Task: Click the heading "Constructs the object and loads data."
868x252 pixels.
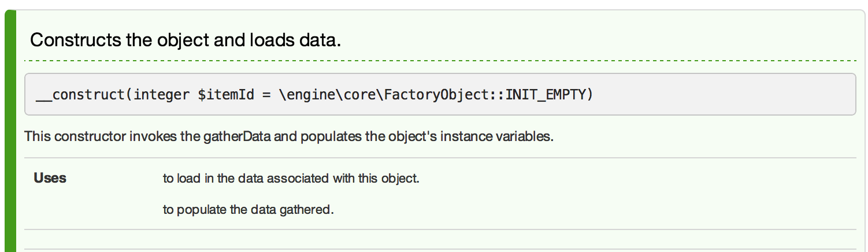Action: click(185, 40)
